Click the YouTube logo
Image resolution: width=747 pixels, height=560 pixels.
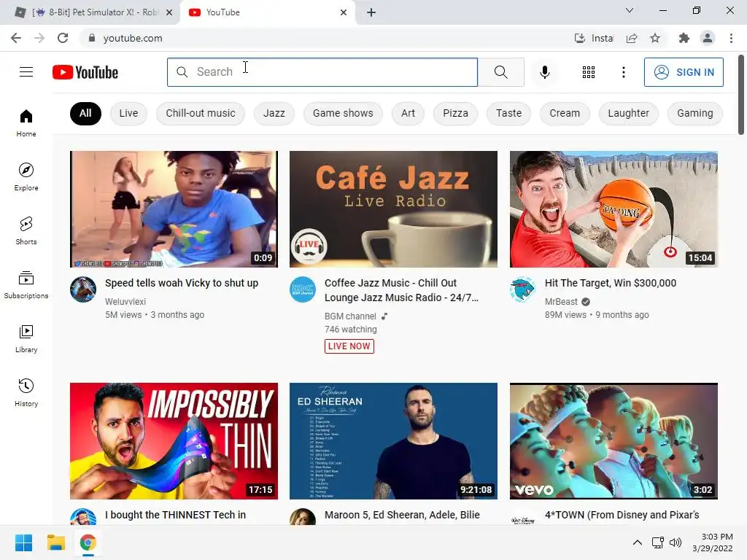pos(85,72)
